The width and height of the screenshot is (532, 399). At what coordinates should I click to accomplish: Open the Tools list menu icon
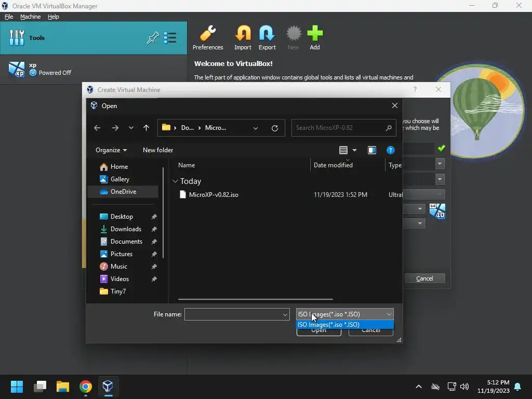click(170, 37)
